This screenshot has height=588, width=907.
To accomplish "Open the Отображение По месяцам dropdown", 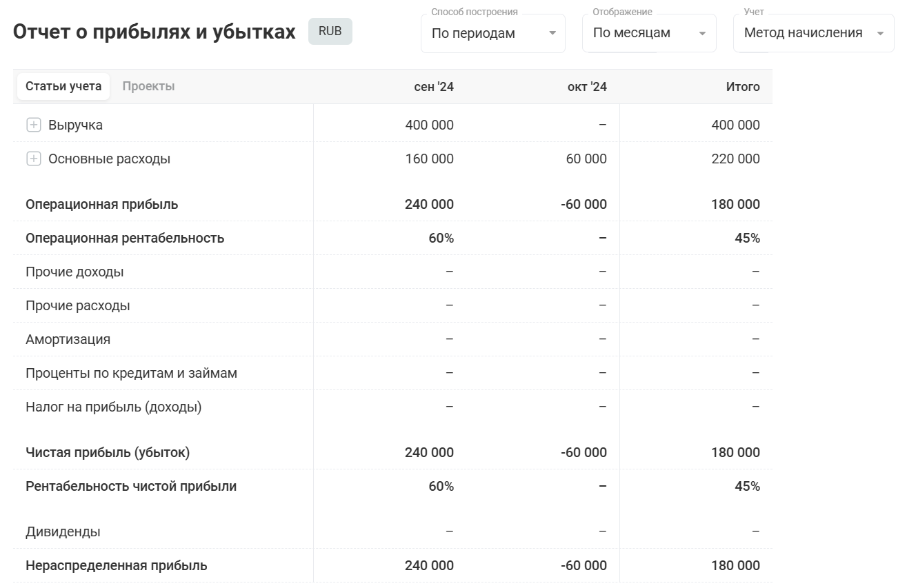I will (648, 33).
